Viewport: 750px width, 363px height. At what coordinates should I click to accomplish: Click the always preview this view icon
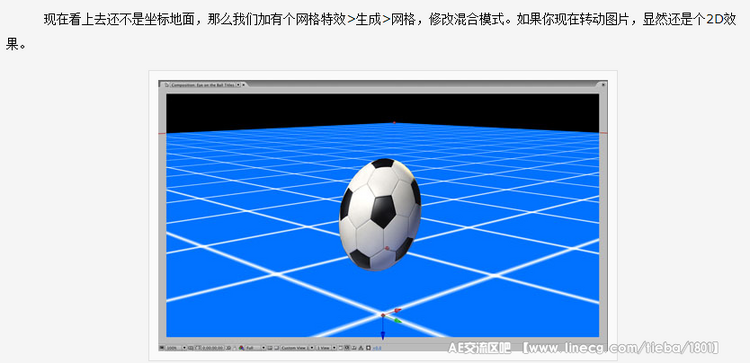point(162,348)
